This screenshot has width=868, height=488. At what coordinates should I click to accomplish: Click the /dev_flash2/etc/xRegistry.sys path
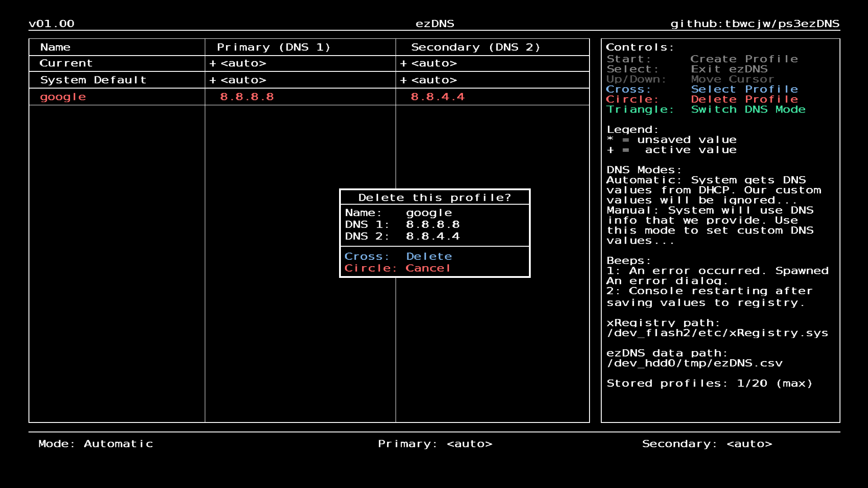[x=717, y=333]
